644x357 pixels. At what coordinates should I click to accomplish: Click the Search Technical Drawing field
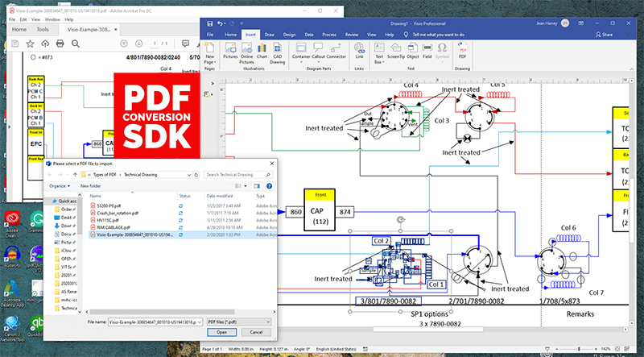tap(238, 175)
